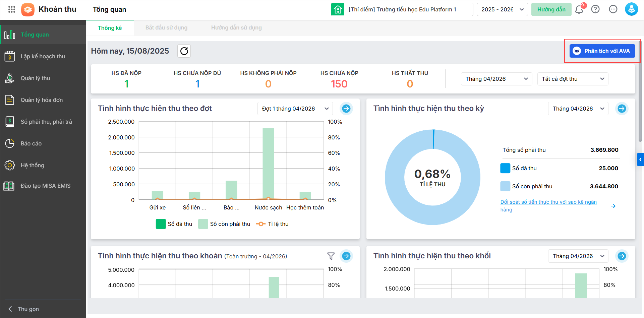Open Báo cáo in sidebar
The height and width of the screenshot is (318, 644).
(x=43, y=143)
